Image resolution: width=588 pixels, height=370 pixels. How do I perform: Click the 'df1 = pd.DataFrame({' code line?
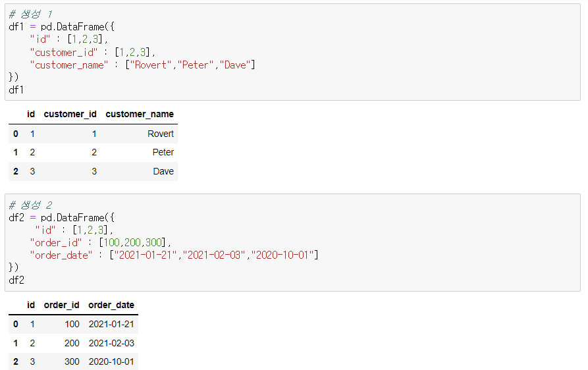pos(61,27)
